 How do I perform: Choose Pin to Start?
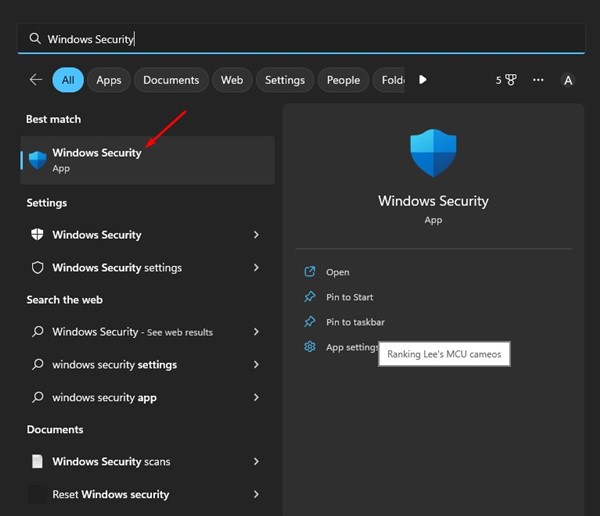[x=349, y=297]
